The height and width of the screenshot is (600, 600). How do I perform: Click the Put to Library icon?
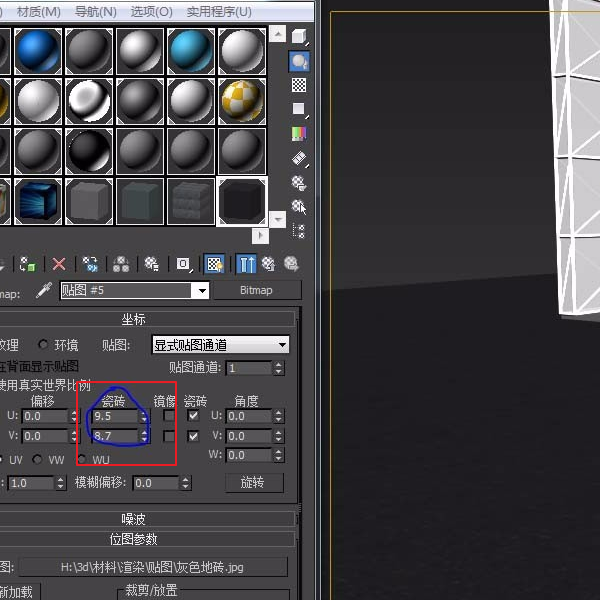point(152,264)
